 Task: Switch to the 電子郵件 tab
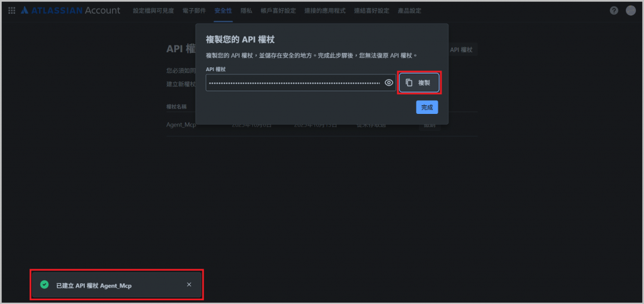[x=194, y=11]
